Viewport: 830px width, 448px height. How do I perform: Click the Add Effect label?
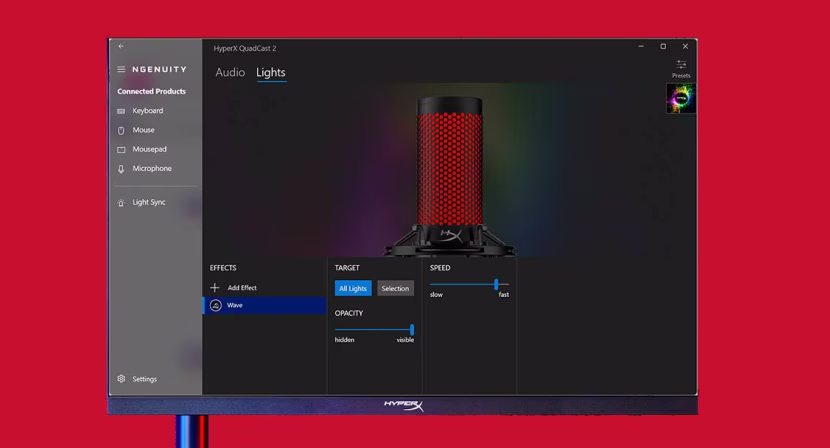tap(242, 288)
